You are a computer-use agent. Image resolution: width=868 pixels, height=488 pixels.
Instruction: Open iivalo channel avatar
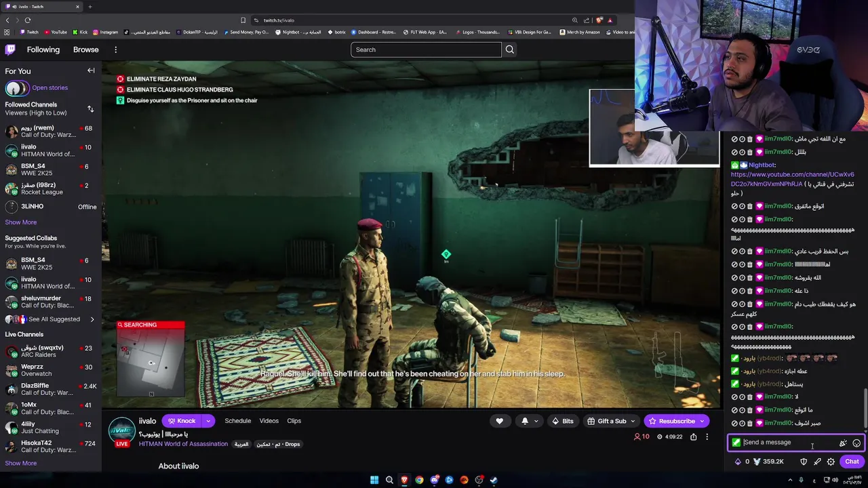(122, 430)
